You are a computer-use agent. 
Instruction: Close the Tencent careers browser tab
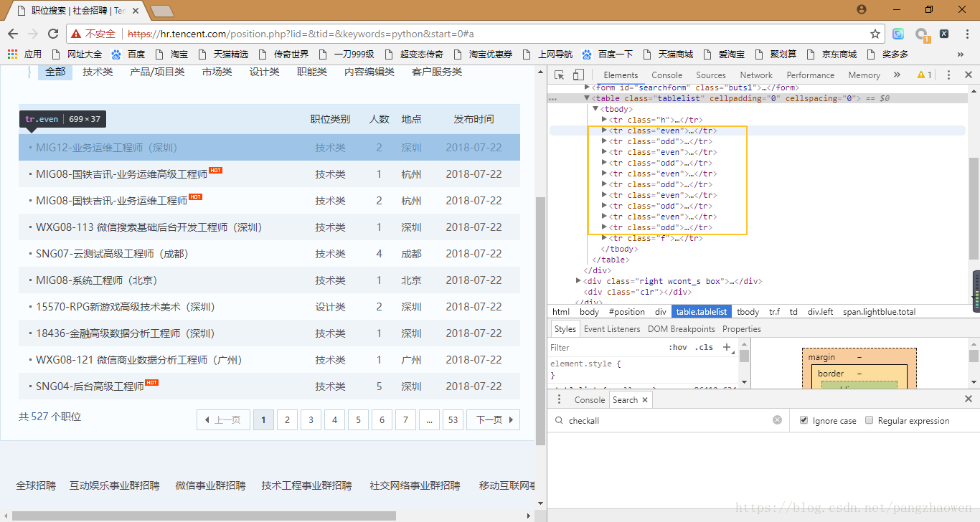pyautogui.click(x=136, y=11)
